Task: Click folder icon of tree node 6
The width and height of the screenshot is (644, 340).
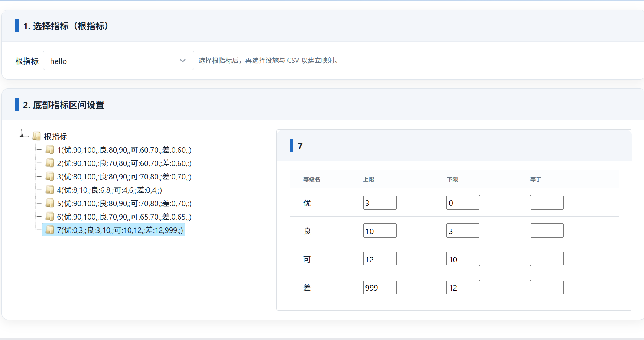Action: click(50, 217)
